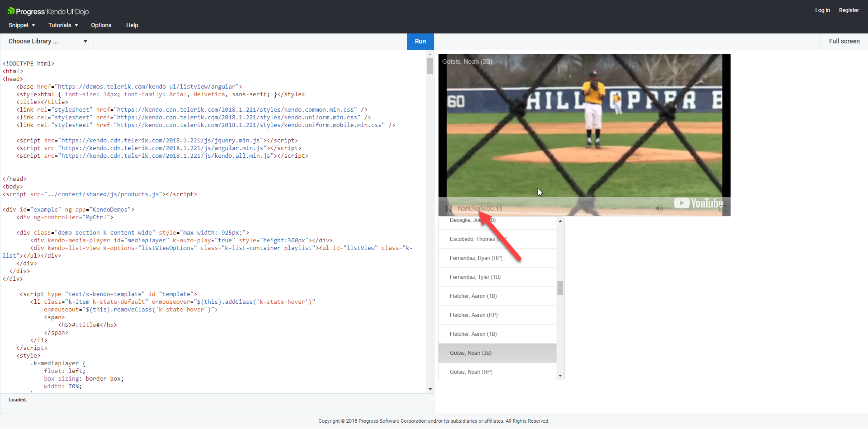This screenshot has width=868, height=429.
Task: Expand the Choose Library dropdown
Action: coord(47,41)
